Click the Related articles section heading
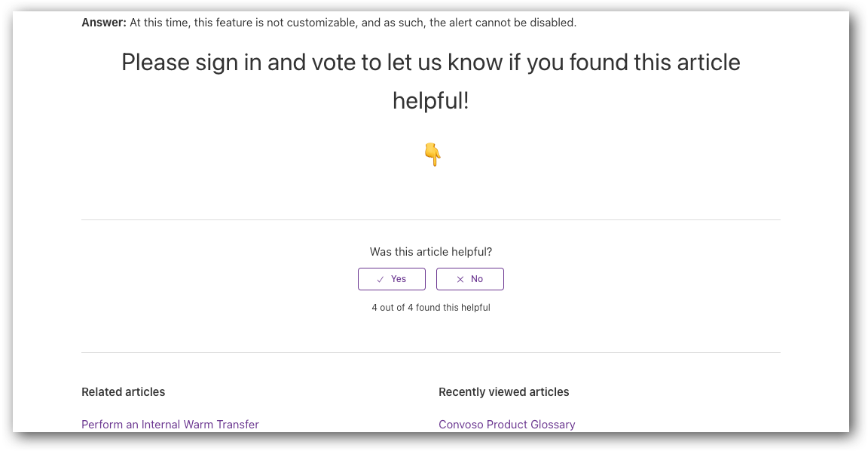Image resolution: width=868 pixels, height=451 pixels. click(123, 391)
